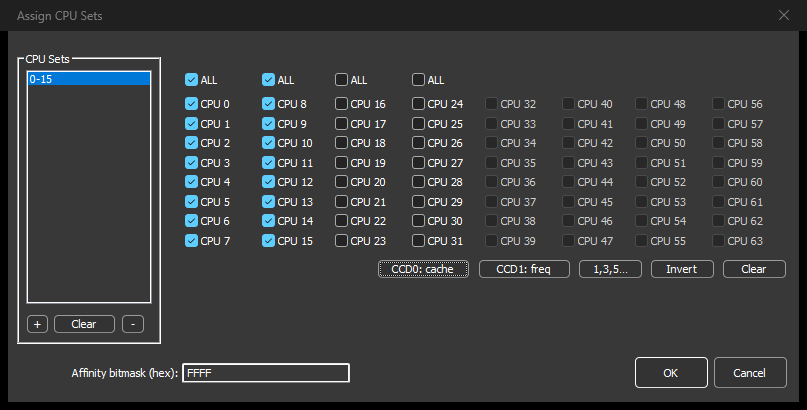The image size is (807, 410).
Task: Uncheck CPU 13 checkbox
Action: click(x=268, y=202)
